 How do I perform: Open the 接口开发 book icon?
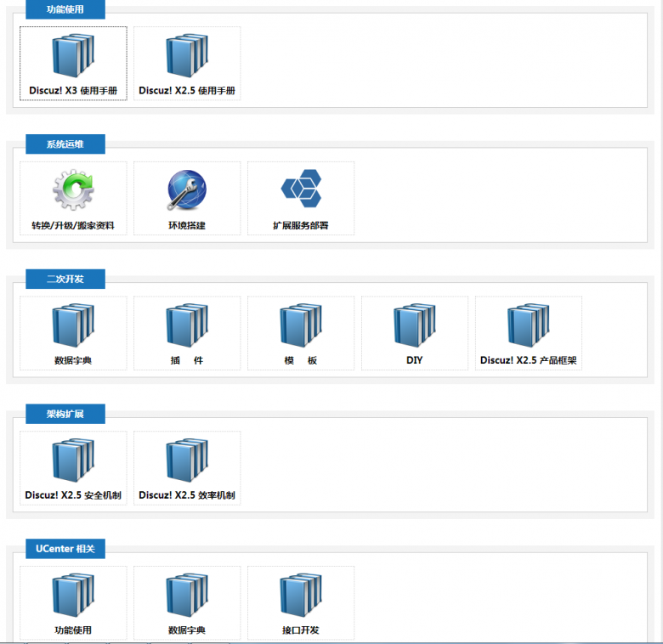pyautogui.click(x=301, y=595)
